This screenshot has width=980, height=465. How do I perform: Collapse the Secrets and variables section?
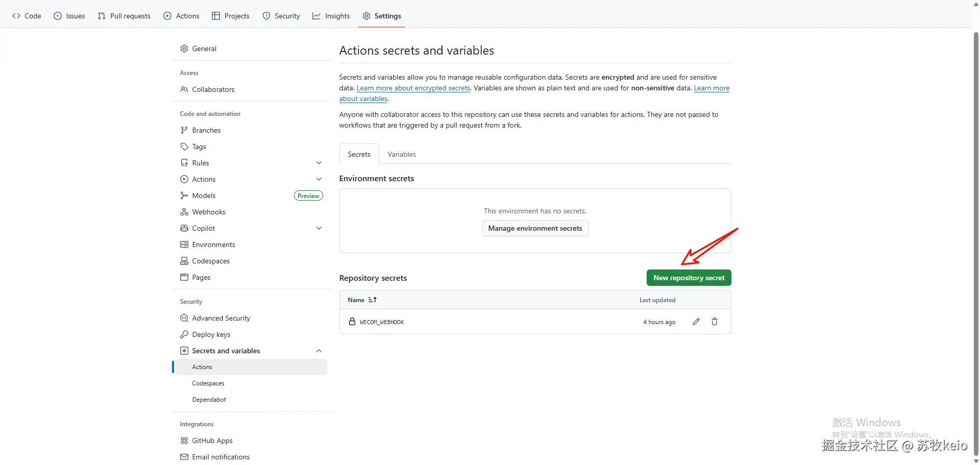(319, 351)
